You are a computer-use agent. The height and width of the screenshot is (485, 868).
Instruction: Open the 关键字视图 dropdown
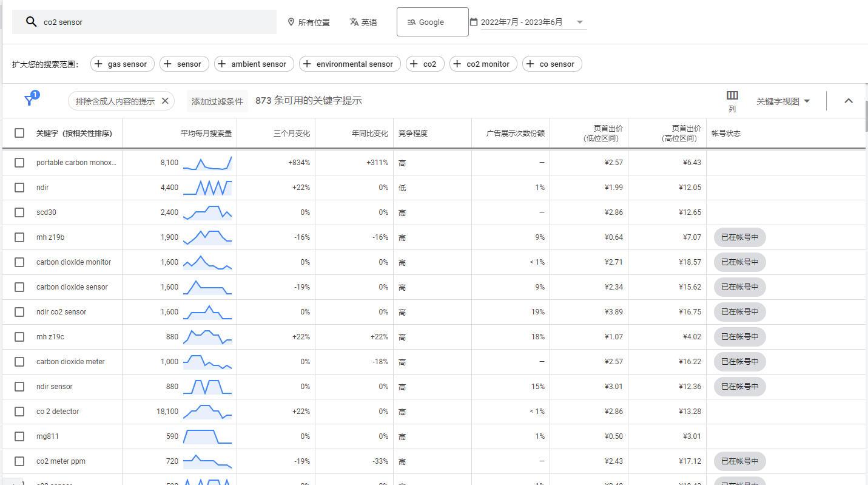783,101
